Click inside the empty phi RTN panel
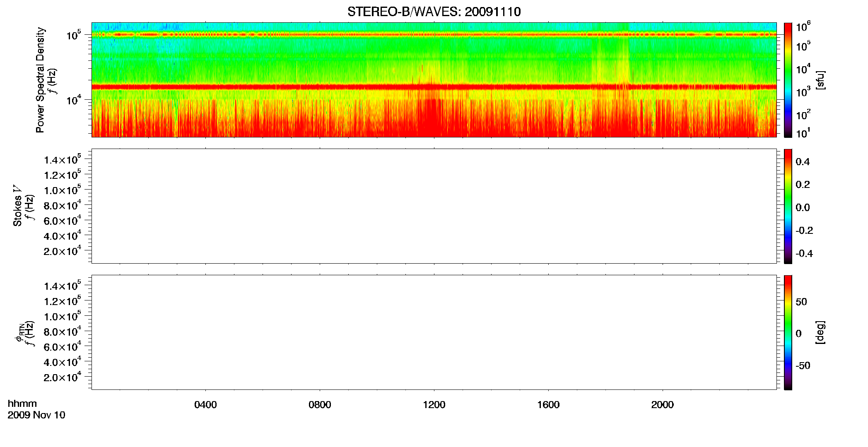The height and width of the screenshot is (447, 868). 434,332
